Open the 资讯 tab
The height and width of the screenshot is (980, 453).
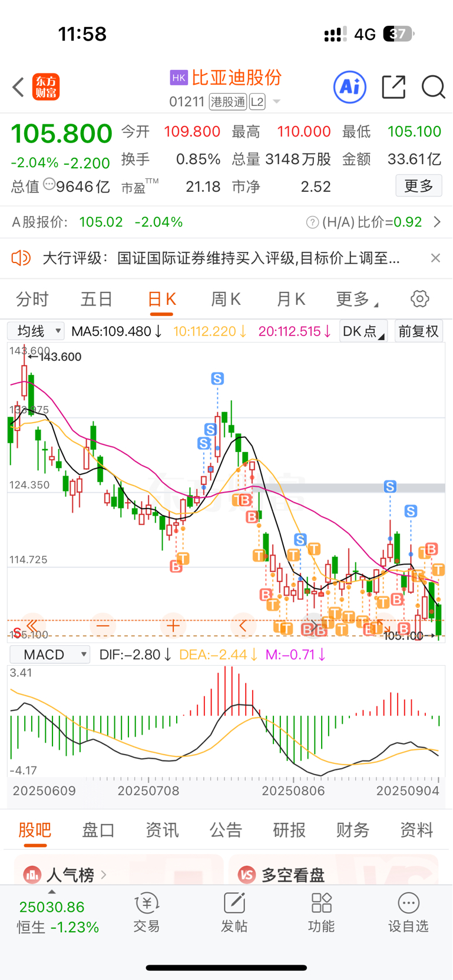162,830
